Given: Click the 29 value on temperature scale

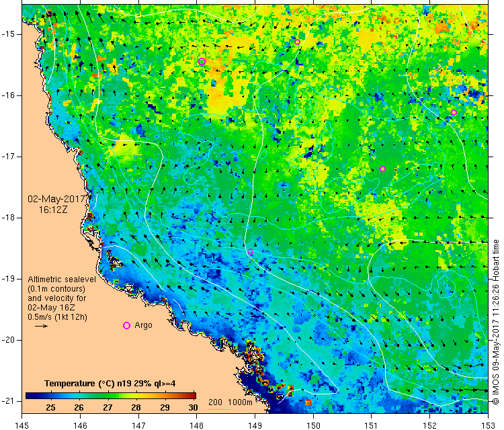Looking at the screenshot, I should [165, 408].
